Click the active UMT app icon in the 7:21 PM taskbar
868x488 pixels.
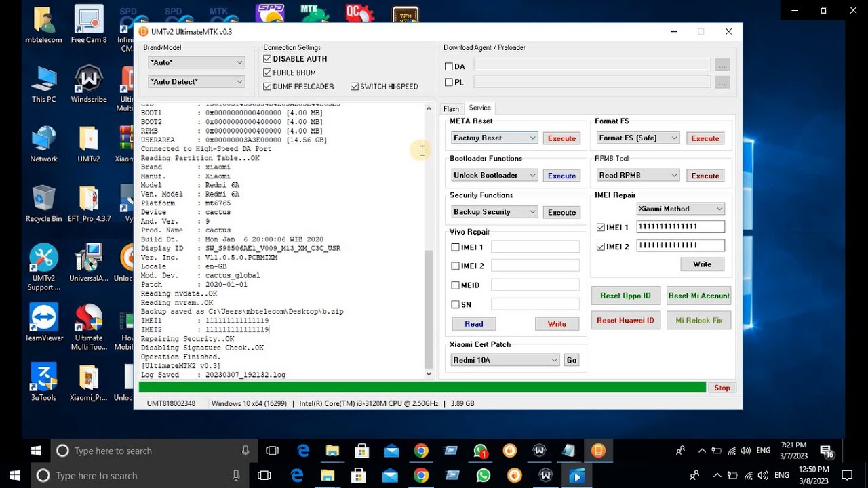pos(598,451)
